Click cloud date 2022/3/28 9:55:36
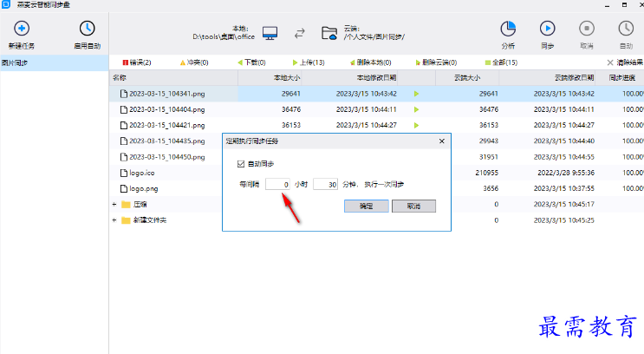Viewport: 644px width, 354px height. pos(566,173)
